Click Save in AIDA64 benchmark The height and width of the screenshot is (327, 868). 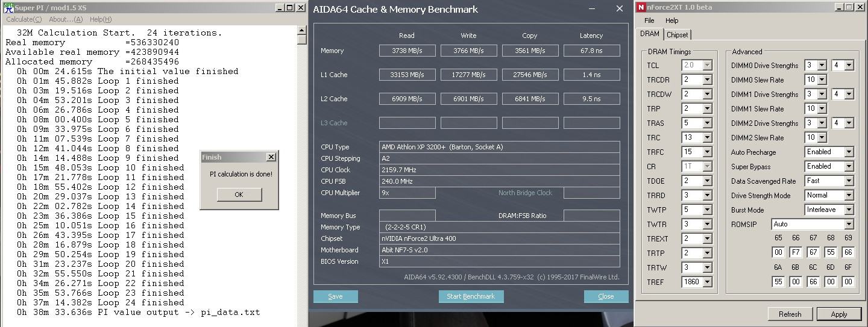335,296
